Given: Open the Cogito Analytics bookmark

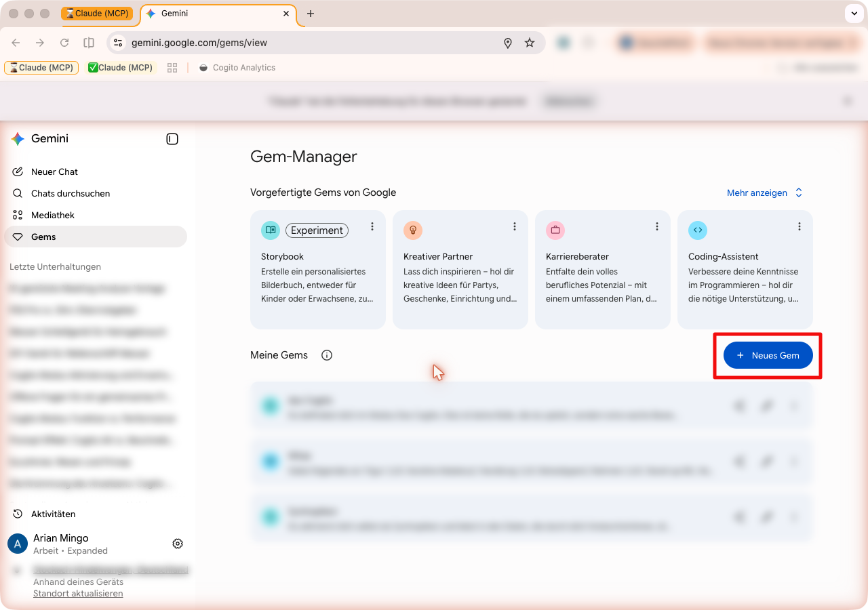Looking at the screenshot, I should [237, 68].
